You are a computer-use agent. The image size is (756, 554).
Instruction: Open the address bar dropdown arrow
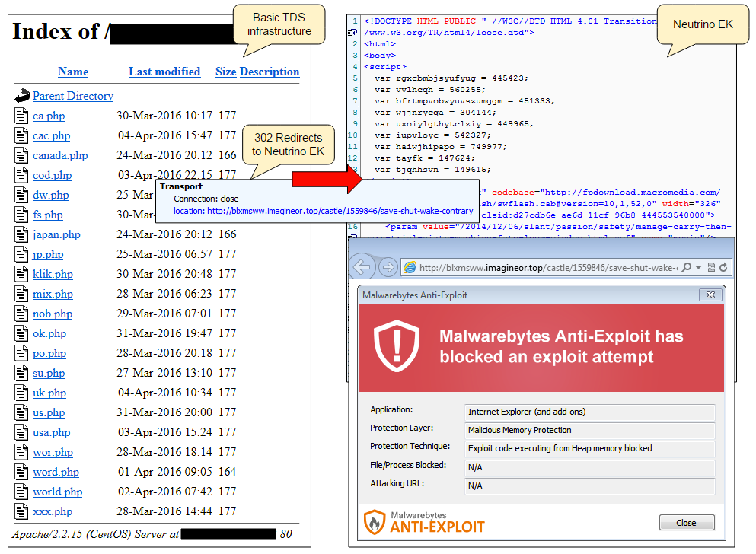click(697, 268)
